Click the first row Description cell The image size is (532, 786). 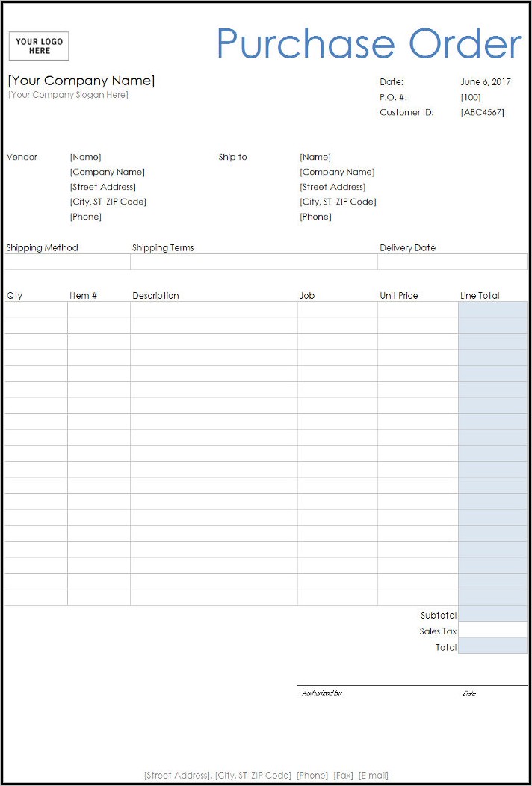(x=214, y=309)
